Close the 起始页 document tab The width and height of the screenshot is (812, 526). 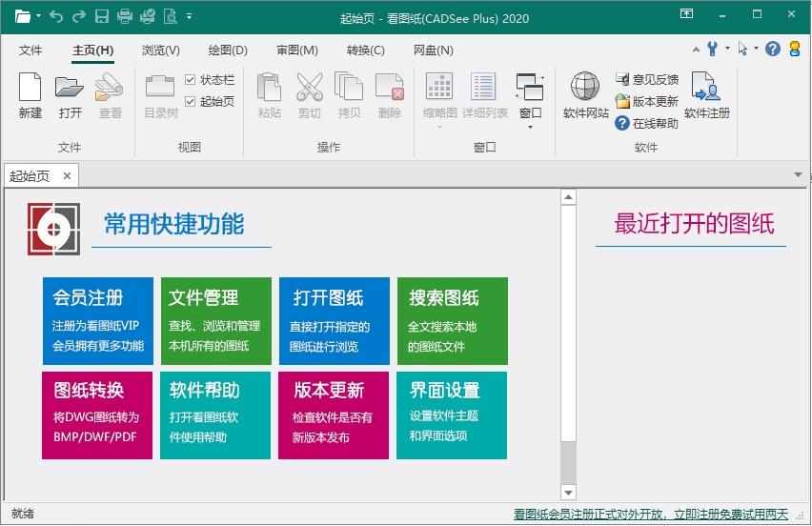pyautogui.click(x=67, y=176)
